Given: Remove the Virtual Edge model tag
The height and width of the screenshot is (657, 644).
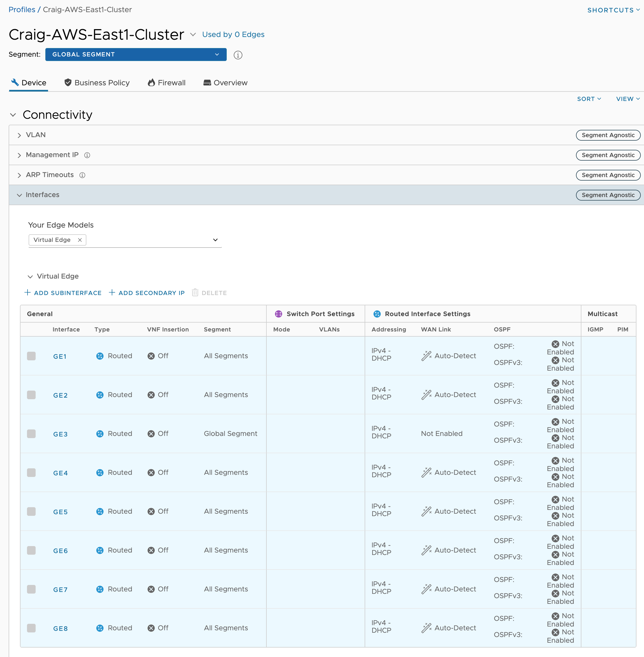Looking at the screenshot, I should 80,240.
